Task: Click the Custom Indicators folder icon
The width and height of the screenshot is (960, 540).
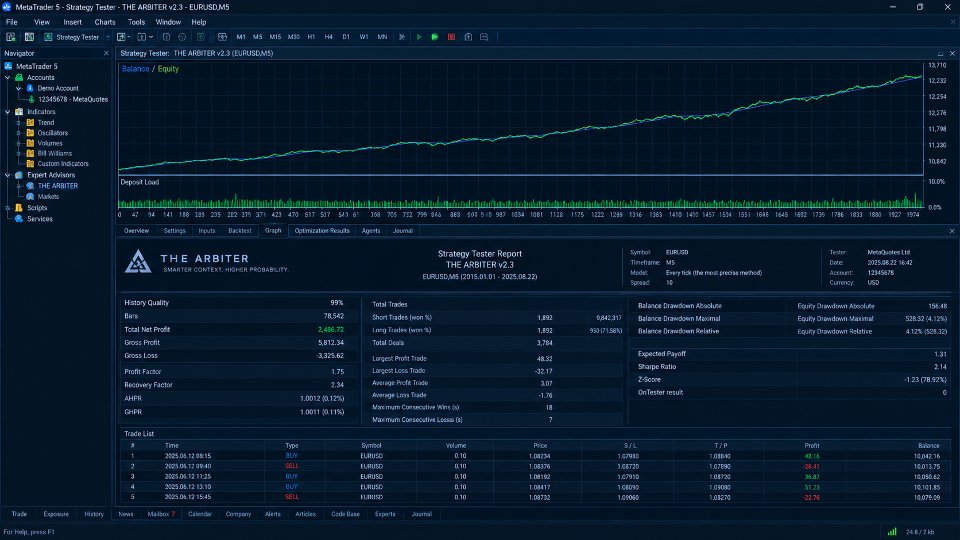Action: tap(30, 164)
